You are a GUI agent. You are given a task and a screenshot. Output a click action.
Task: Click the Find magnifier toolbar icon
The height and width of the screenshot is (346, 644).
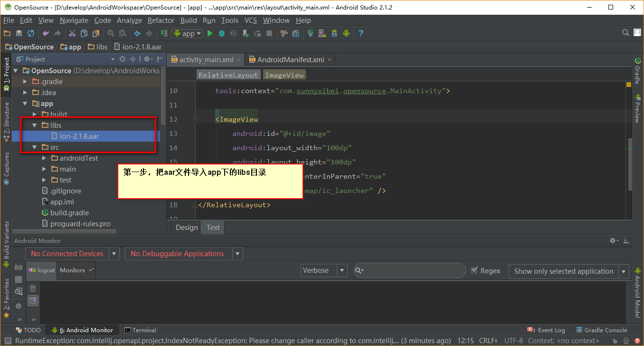tap(111, 33)
